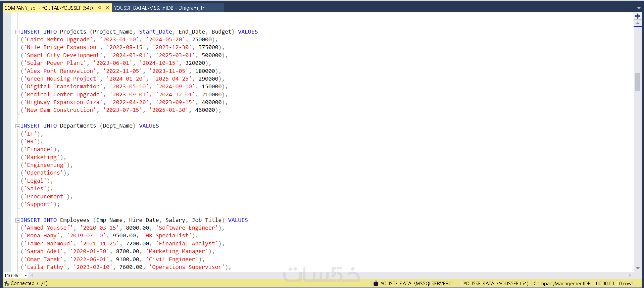This screenshot has width=644, height=288.
Task: Click the 'Smart City Development' string
Action: pyautogui.click(x=63, y=55)
